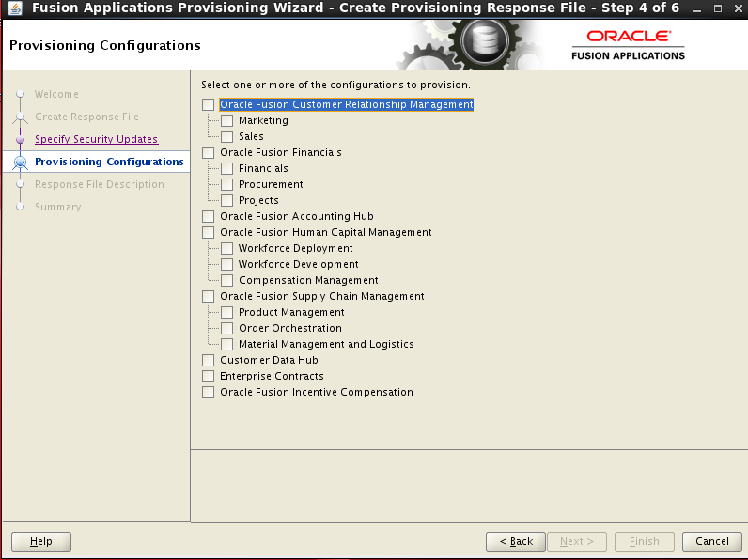
Task: Maximize the wizard window
Action: 718,8
